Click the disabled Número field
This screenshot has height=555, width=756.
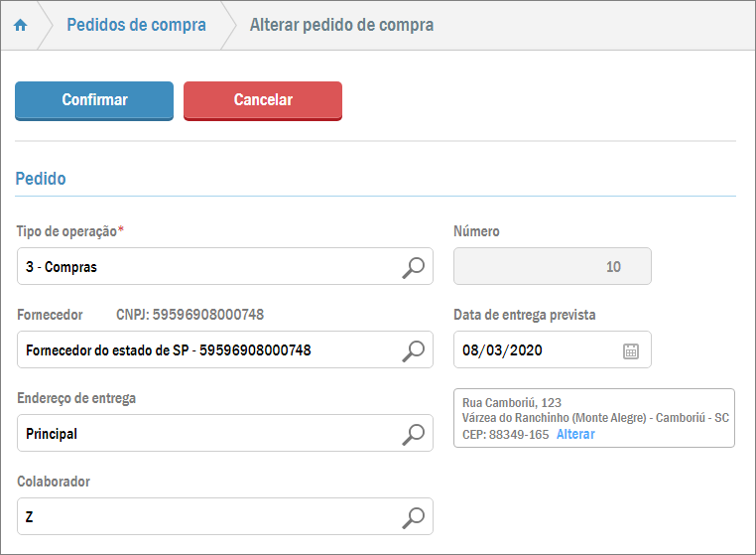[552, 267]
